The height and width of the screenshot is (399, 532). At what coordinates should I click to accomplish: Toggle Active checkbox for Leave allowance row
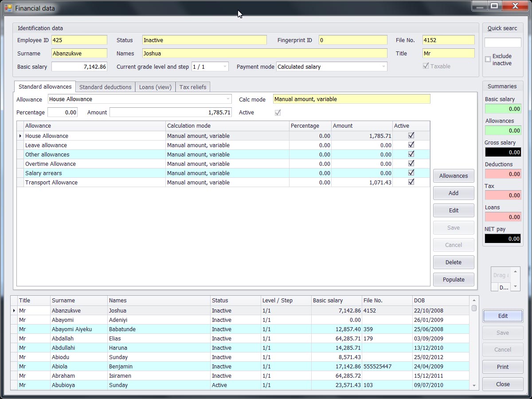coord(411,145)
